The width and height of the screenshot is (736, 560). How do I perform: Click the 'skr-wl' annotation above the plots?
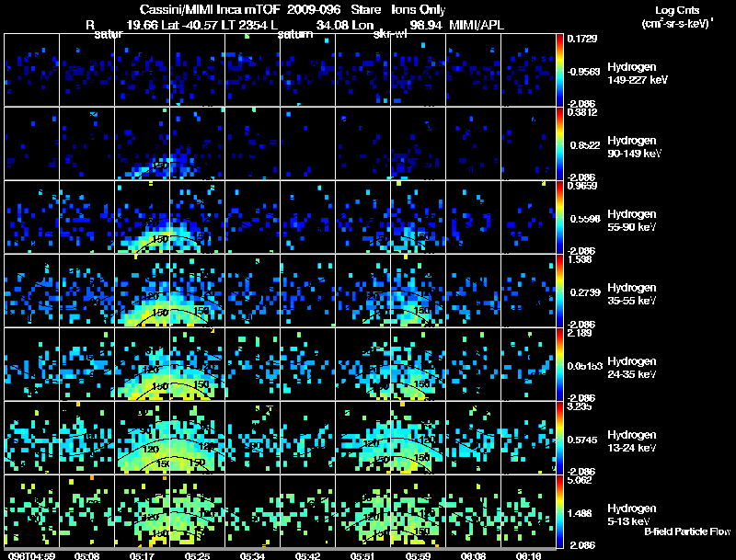(389, 34)
